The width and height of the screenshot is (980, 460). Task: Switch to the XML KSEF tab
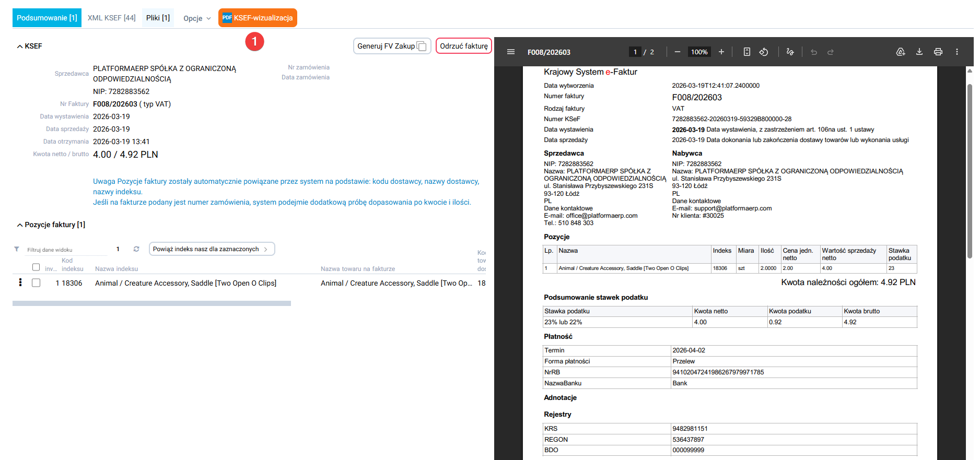point(111,18)
